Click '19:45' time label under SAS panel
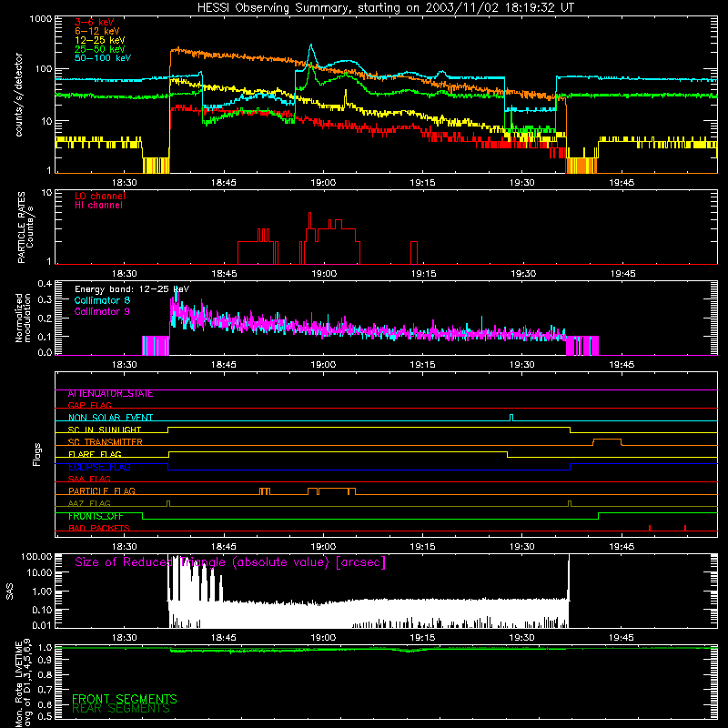Image resolution: width=728 pixels, height=728 pixels. [622, 638]
